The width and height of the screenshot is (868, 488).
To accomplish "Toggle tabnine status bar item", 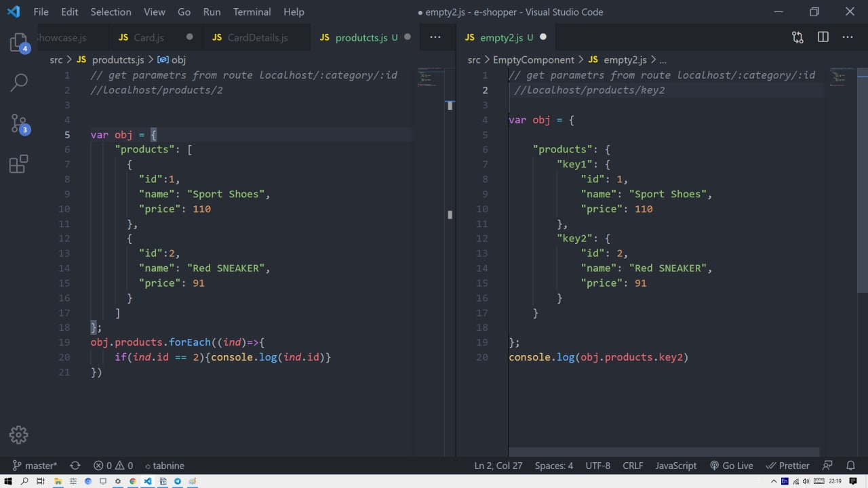I will pos(164,466).
